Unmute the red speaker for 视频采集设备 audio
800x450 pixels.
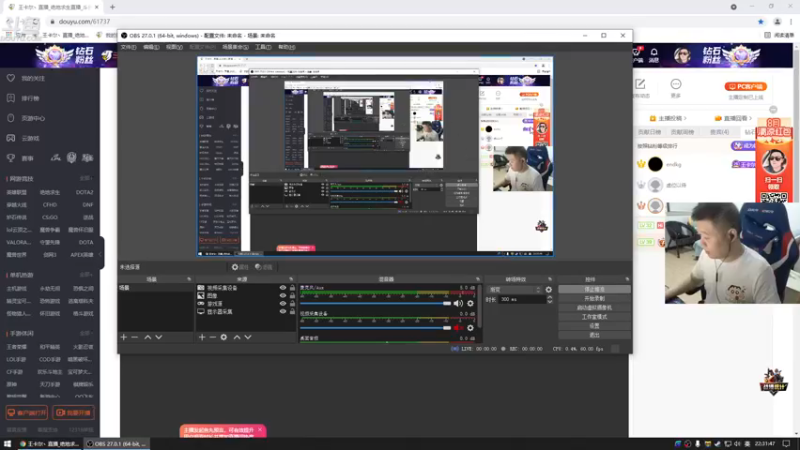[458, 328]
